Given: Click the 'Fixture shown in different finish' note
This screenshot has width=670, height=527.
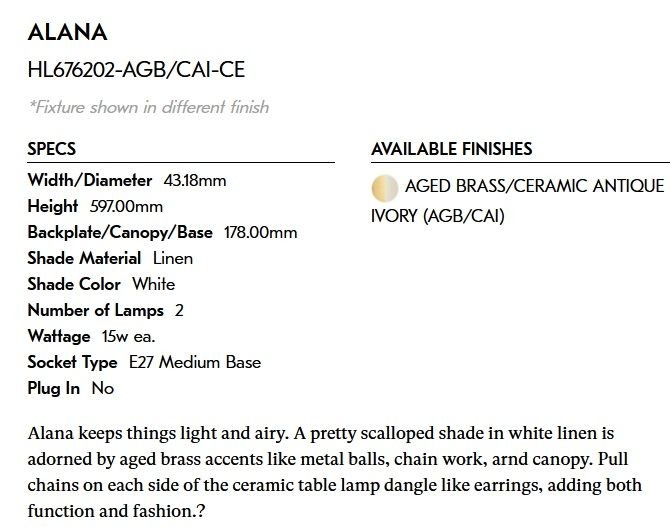Looking at the screenshot, I should (x=149, y=107).
